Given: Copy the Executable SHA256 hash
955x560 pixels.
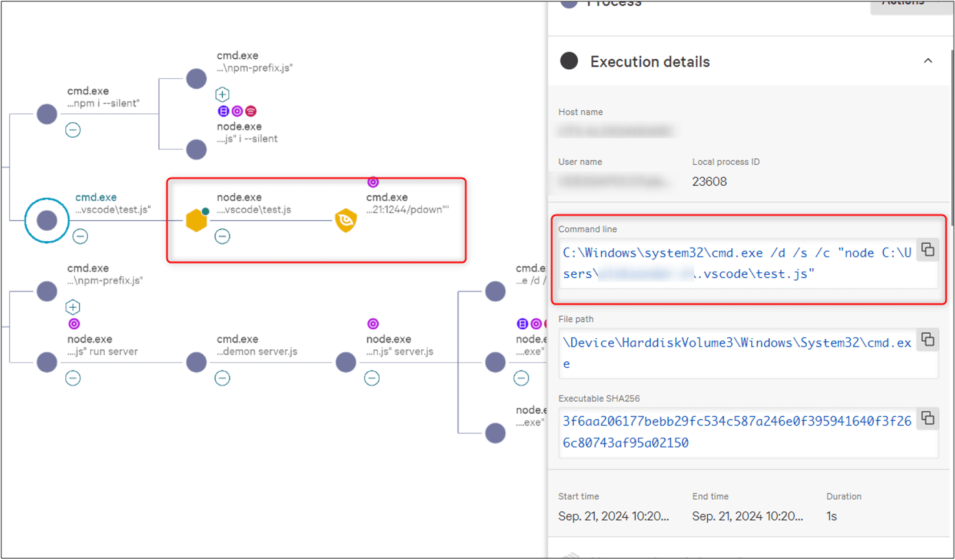Looking at the screenshot, I should point(928,418).
